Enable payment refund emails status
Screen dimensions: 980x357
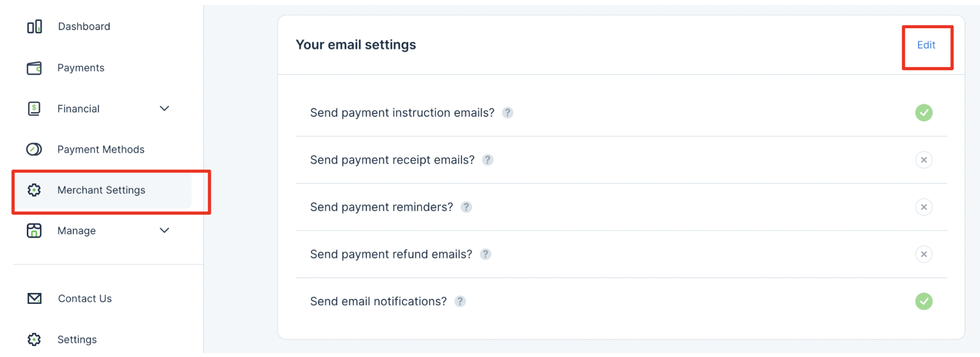pyautogui.click(x=924, y=255)
